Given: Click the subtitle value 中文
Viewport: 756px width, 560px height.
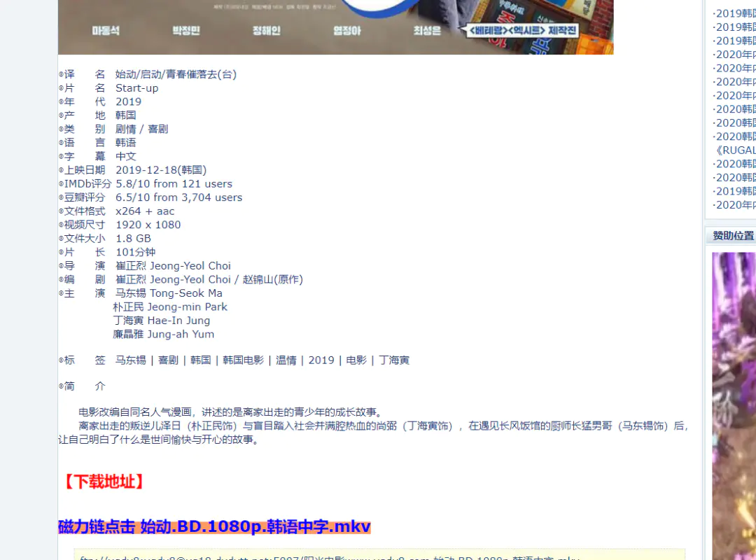Looking at the screenshot, I should coord(126,156).
